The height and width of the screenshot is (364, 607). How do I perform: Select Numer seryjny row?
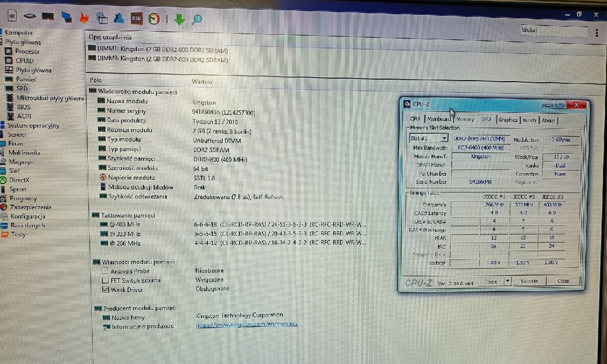point(176,111)
